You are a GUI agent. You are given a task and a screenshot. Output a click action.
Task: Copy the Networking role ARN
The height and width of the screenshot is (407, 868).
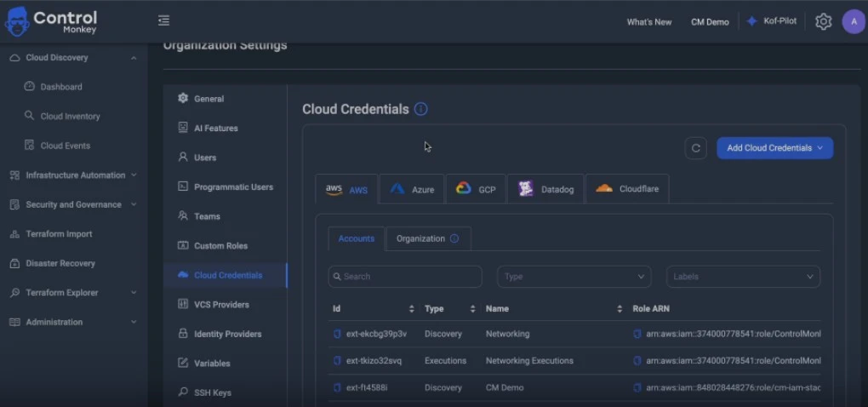(x=637, y=334)
